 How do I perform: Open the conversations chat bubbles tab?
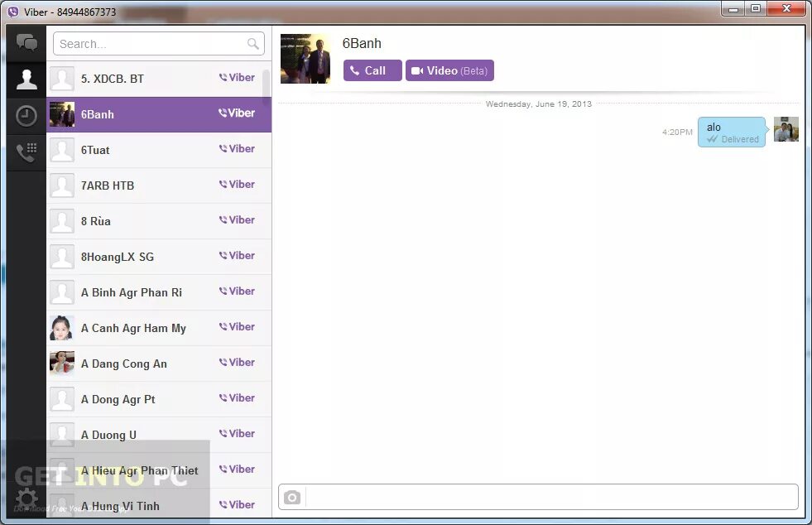26,44
